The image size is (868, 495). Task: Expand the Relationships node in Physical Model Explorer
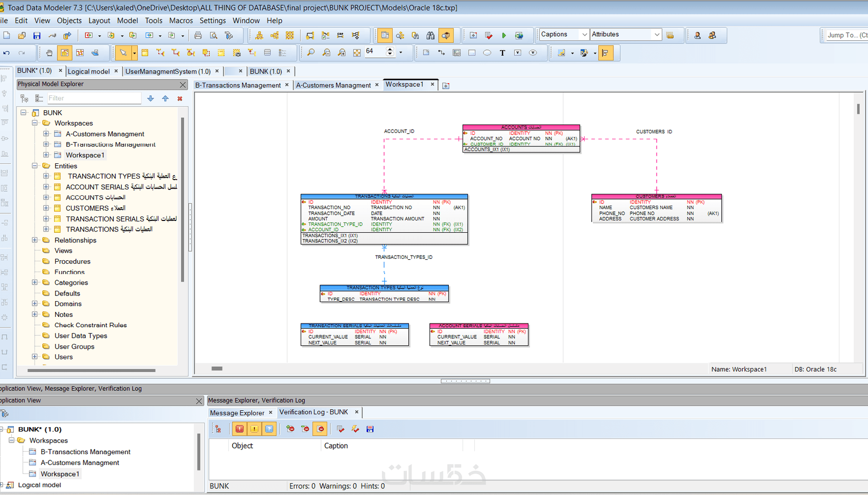pyautogui.click(x=34, y=240)
